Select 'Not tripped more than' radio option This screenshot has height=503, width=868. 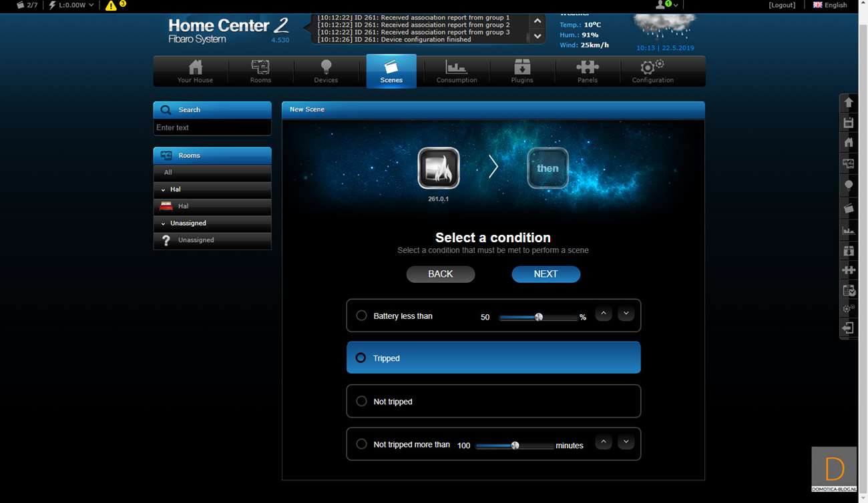tap(361, 444)
